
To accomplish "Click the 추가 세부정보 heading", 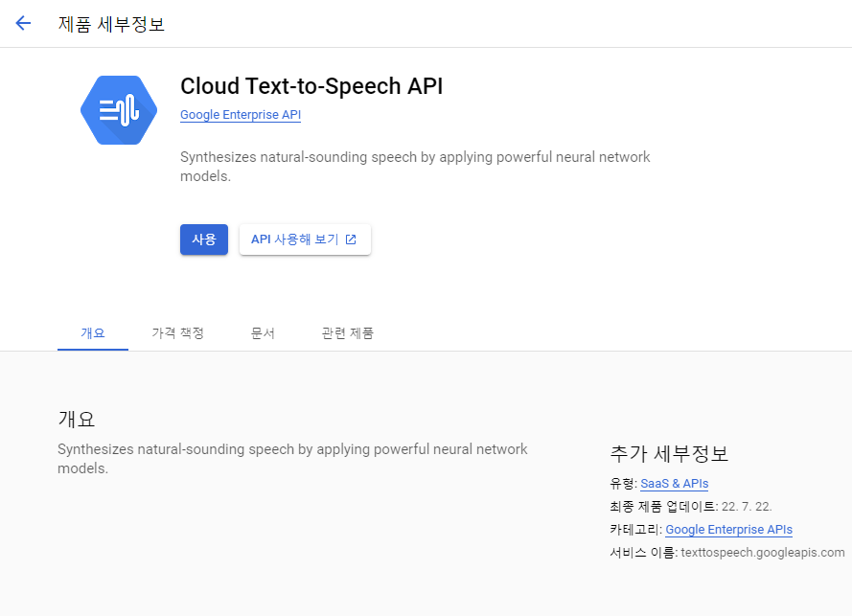I will tap(669, 453).
